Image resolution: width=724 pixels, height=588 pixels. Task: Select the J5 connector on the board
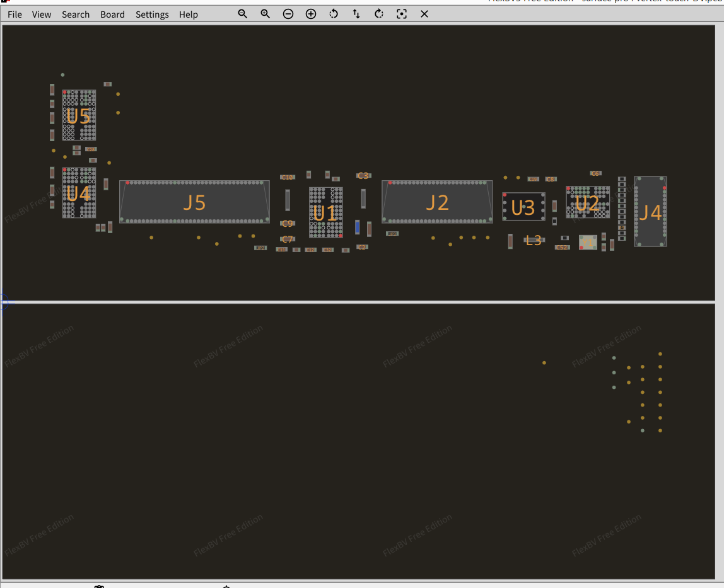pos(194,202)
